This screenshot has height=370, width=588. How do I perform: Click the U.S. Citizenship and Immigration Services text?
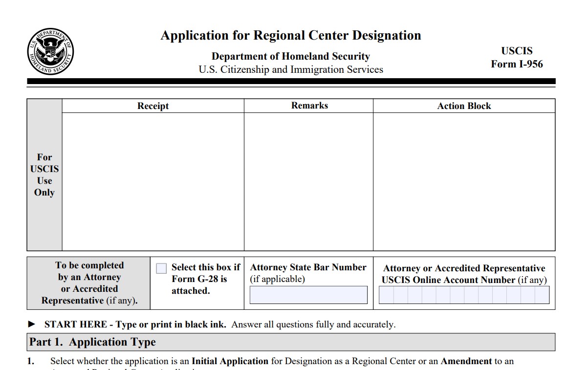pos(291,69)
